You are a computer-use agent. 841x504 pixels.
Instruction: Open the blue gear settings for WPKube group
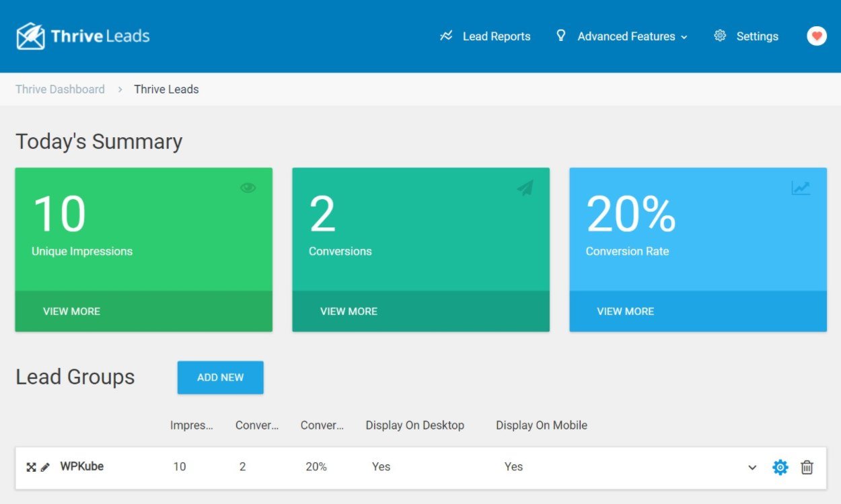coord(780,467)
